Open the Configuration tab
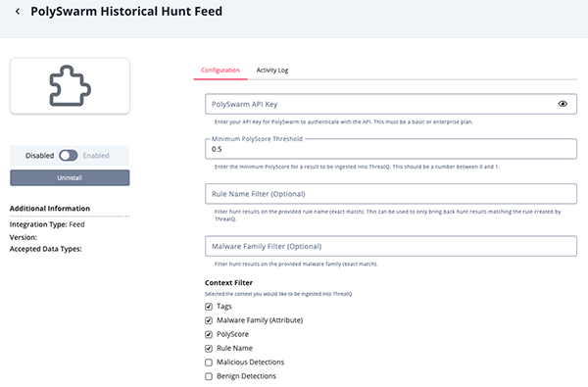The image size is (588, 387). coord(220,71)
